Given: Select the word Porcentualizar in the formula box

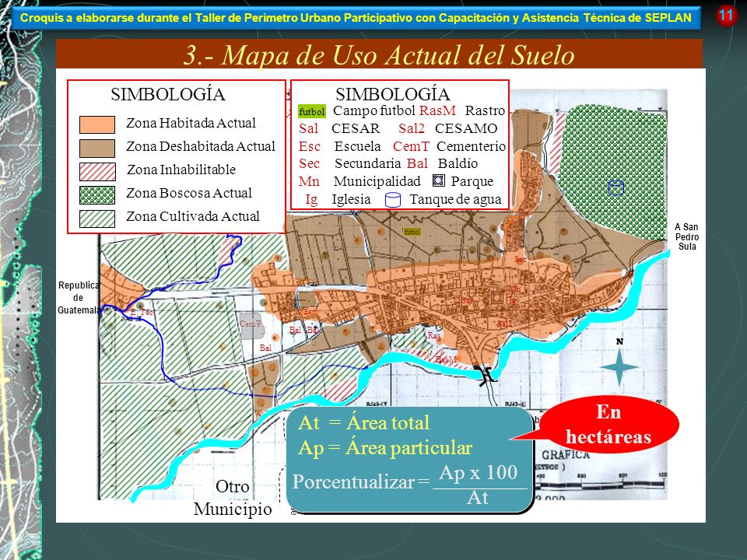Looking at the screenshot, I should [x=353, y=482].
